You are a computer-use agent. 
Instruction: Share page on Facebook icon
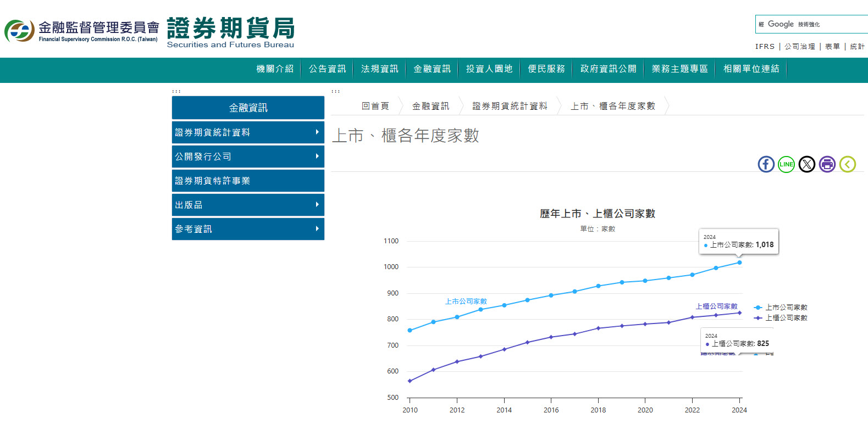pos(766,164)
